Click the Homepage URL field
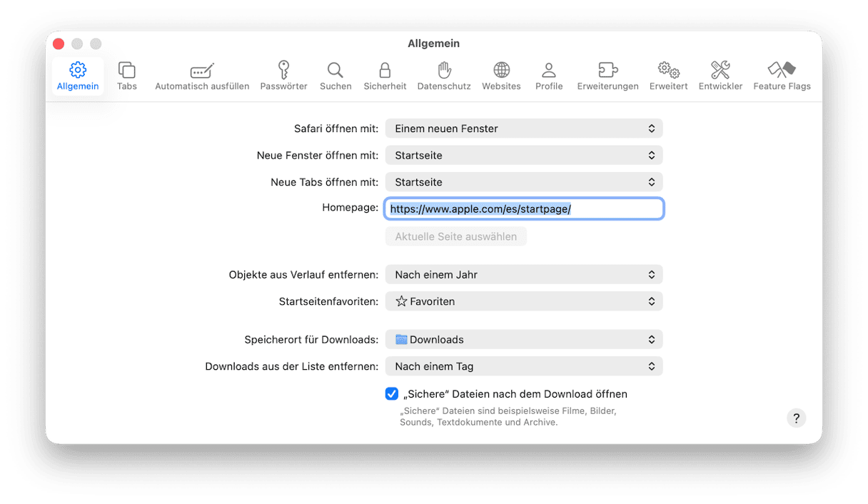The width and height of the screenshot is (868, 504). pos(524,208)
